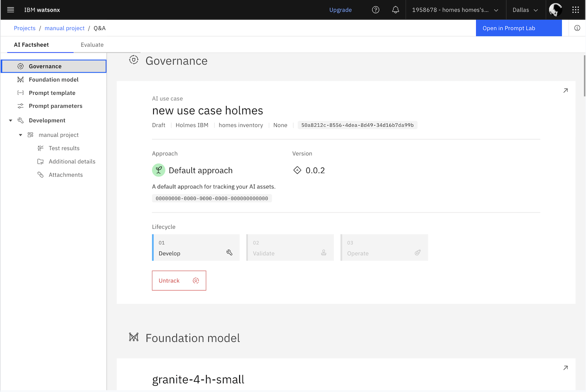Open the Governance card expand arrow

(x=566, y=90)
